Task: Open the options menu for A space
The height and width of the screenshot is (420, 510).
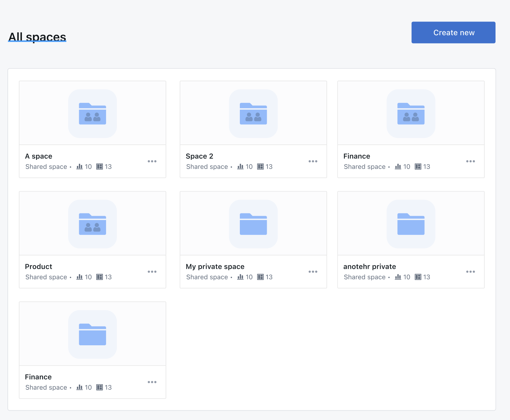Action: 152,161
